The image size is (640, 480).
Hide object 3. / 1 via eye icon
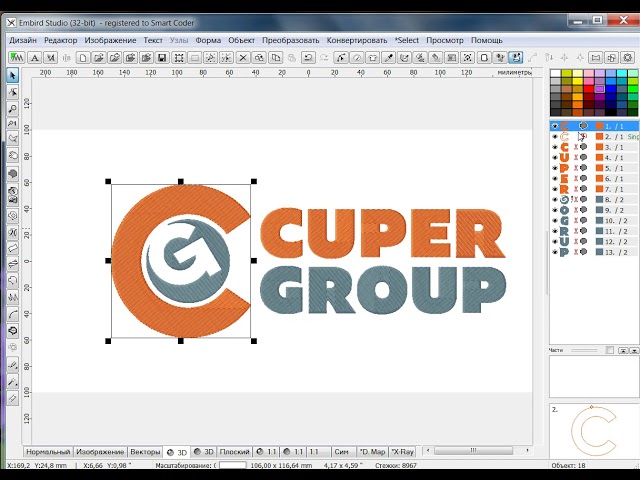[x=555, y=147]
